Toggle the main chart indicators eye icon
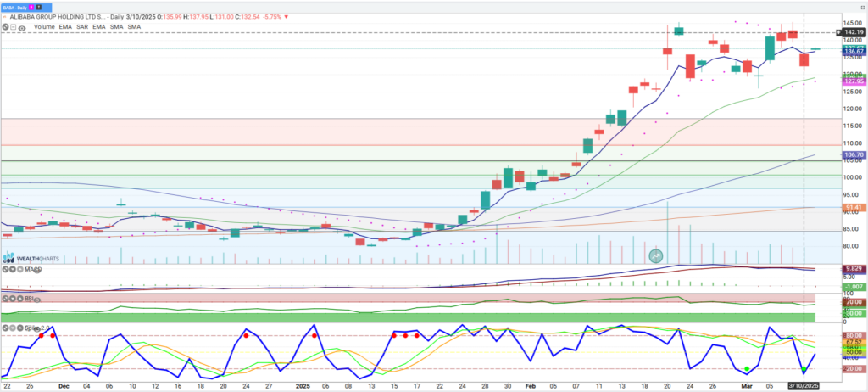Screen dimensions: 868x392 point(22,28)
